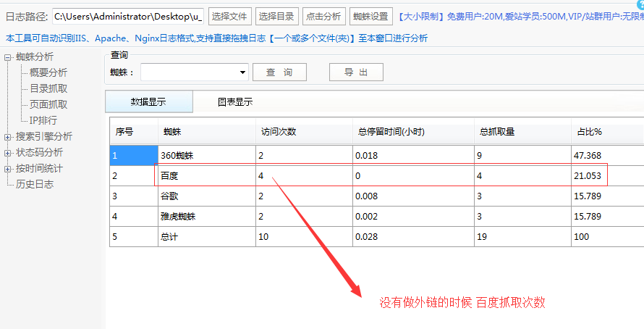Click the 选择文件 button

tap(229, 16)
